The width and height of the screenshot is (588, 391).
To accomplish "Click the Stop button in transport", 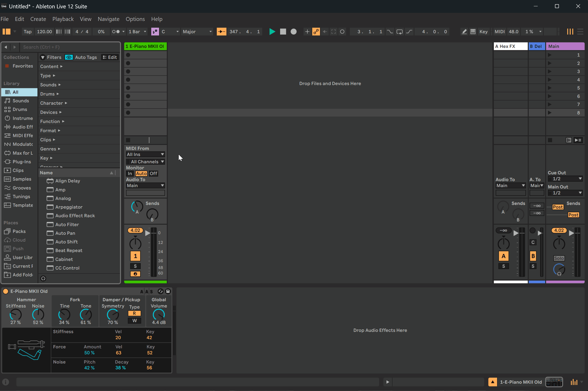I will (x=283, y=32).
